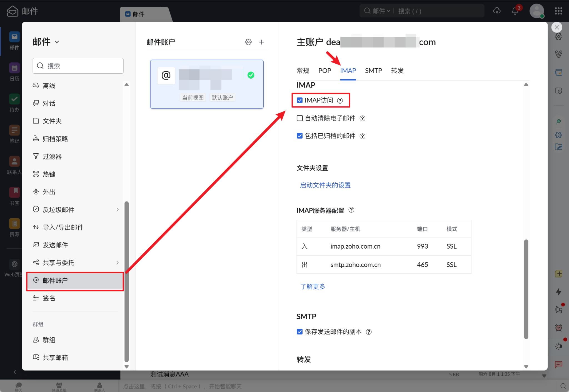
Task: Show help for IMAP访问 option
Action: pyautogui.click(x=340, y=101)
